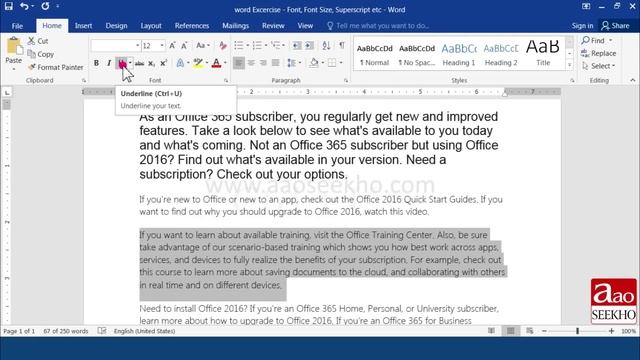Toggle Superscript formatting
This screenshot has height=360, width=640.
click(x=163, y=63)
